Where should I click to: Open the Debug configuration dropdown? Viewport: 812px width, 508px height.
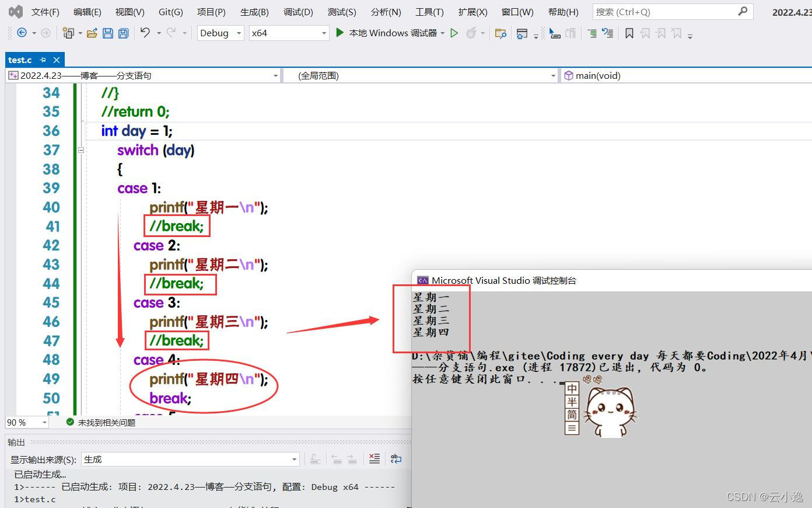tap(221, 33)
